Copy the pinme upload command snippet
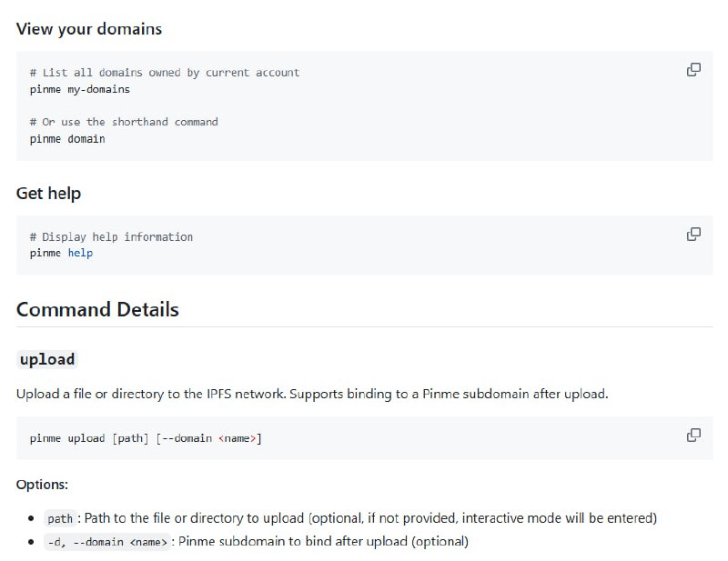This screenshot has height=561, width=728. pos(693,435)
